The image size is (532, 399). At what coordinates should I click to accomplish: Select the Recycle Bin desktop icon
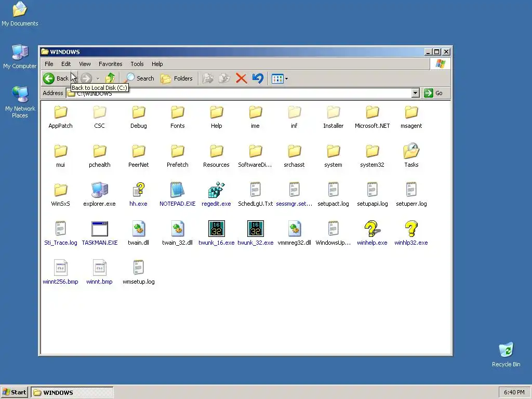(x=506, y=354)
